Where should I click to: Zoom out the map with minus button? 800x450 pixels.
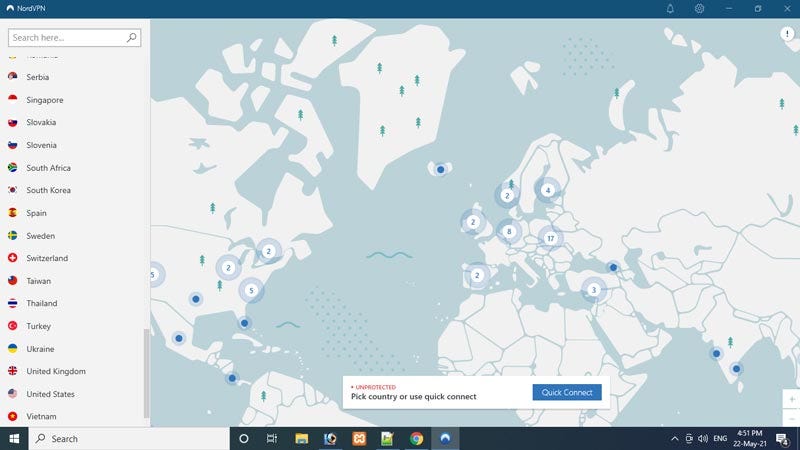pos(791,418)
